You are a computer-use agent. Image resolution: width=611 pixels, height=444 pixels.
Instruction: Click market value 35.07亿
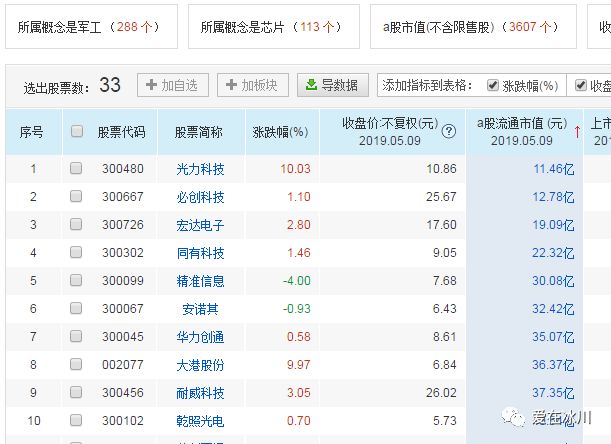tap(553, 336)
